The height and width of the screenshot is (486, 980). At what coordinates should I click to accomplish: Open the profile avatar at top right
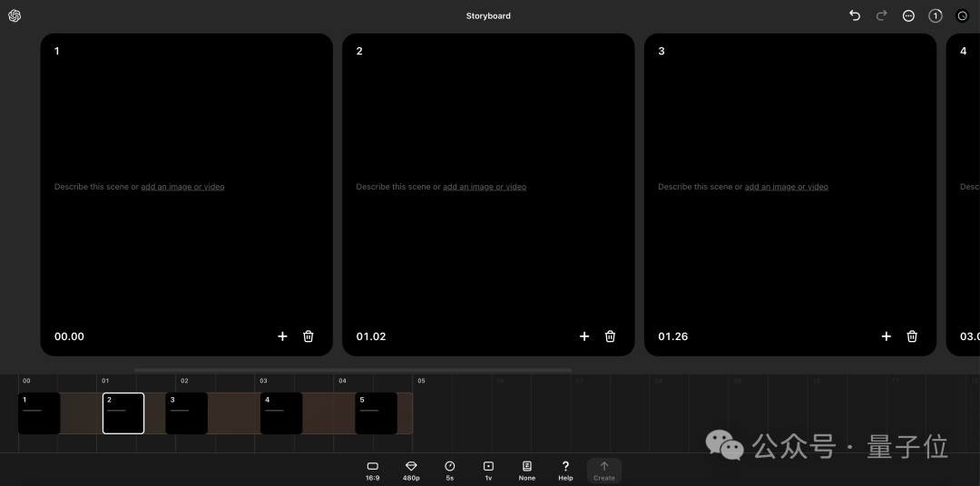(x=963, y=15)
